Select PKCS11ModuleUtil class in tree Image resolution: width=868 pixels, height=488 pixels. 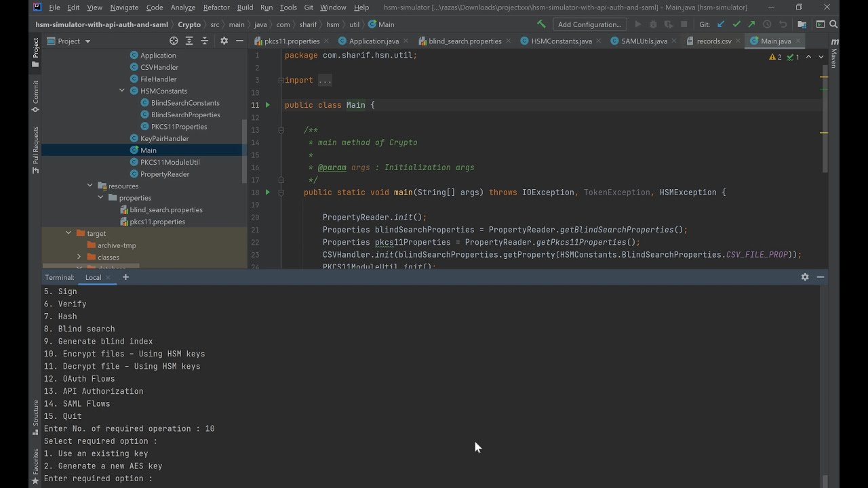pos(170,162)
